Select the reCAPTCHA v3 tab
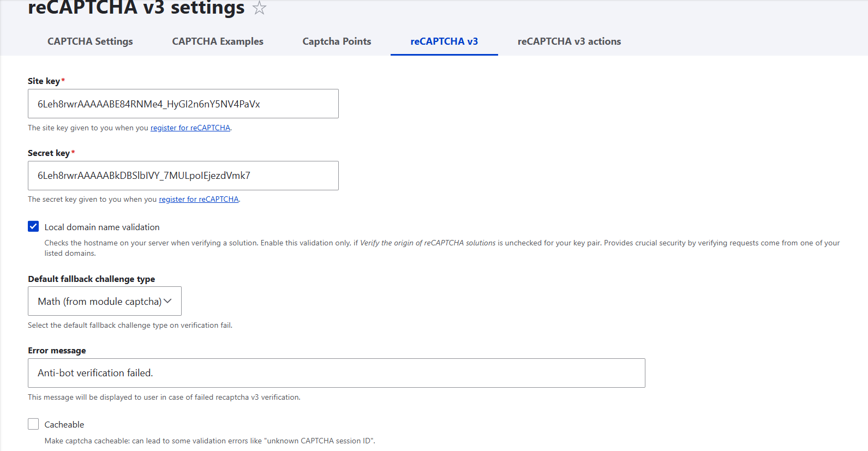Screen dimensions: 868x451 coord(444,41)
